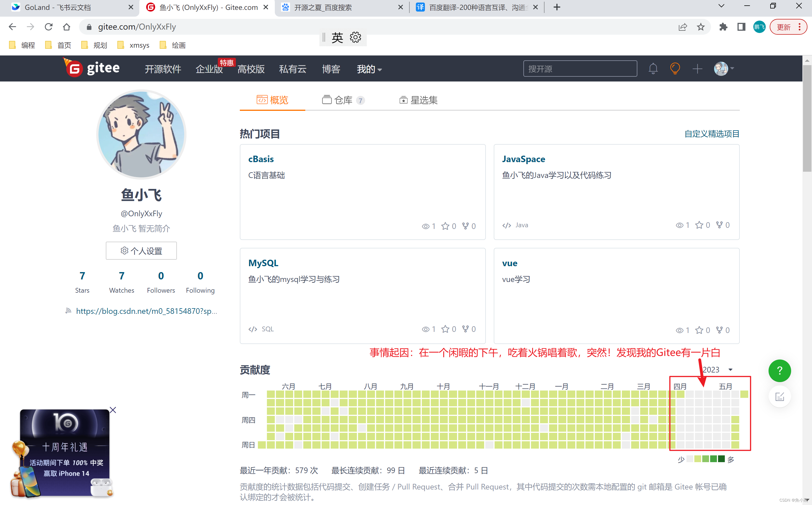This screenshot has width=812, height=505.
Task: Close the Gitee 10th anniversary ad popup
Action: click(113, 409)
